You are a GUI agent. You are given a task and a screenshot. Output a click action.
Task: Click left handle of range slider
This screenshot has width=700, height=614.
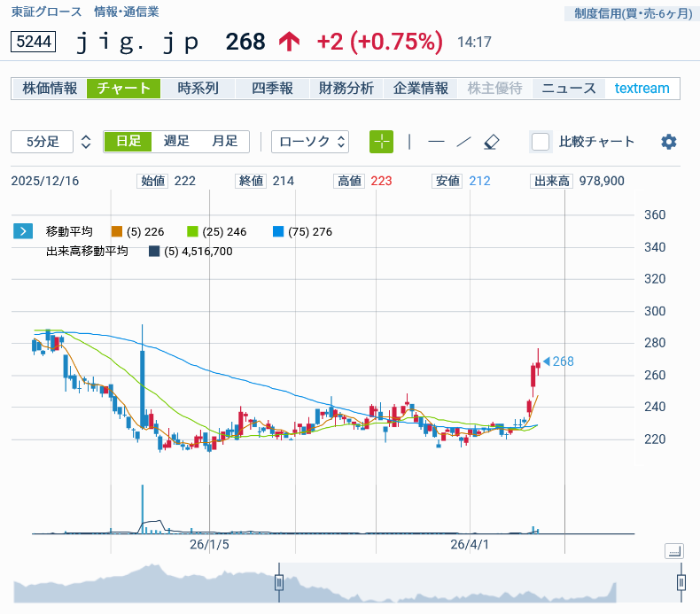[x=279, y=582]
